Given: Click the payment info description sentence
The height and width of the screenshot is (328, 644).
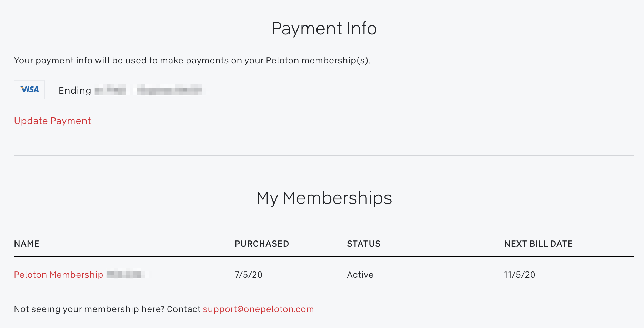Looking at the screenshot, I should pyautogui.click(x=192, y=61).
